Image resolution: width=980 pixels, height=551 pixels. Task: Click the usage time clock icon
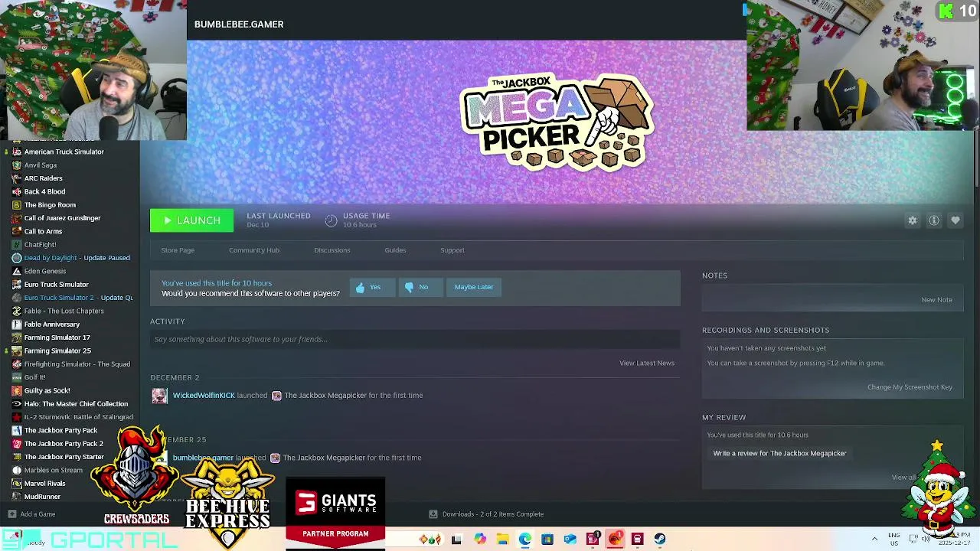click(x=331, y=220)
